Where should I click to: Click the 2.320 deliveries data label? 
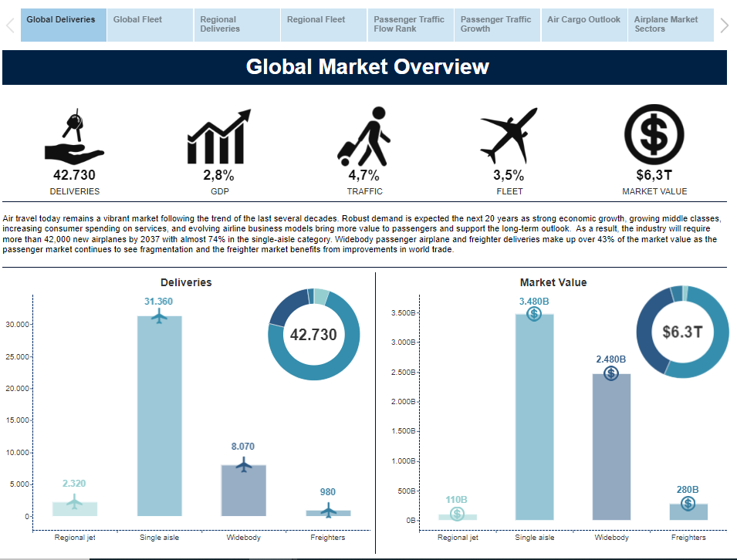(x=74, y=484)
